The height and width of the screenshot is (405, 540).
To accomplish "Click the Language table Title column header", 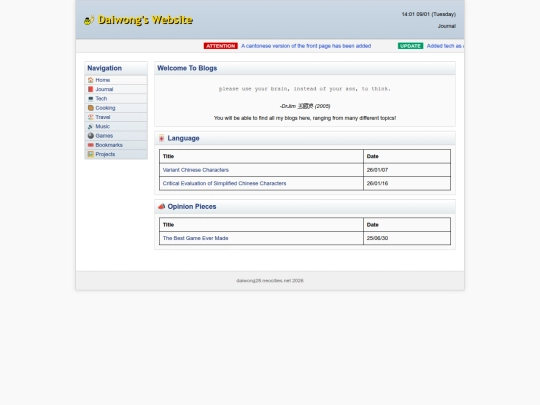I will tap(261, 156).
